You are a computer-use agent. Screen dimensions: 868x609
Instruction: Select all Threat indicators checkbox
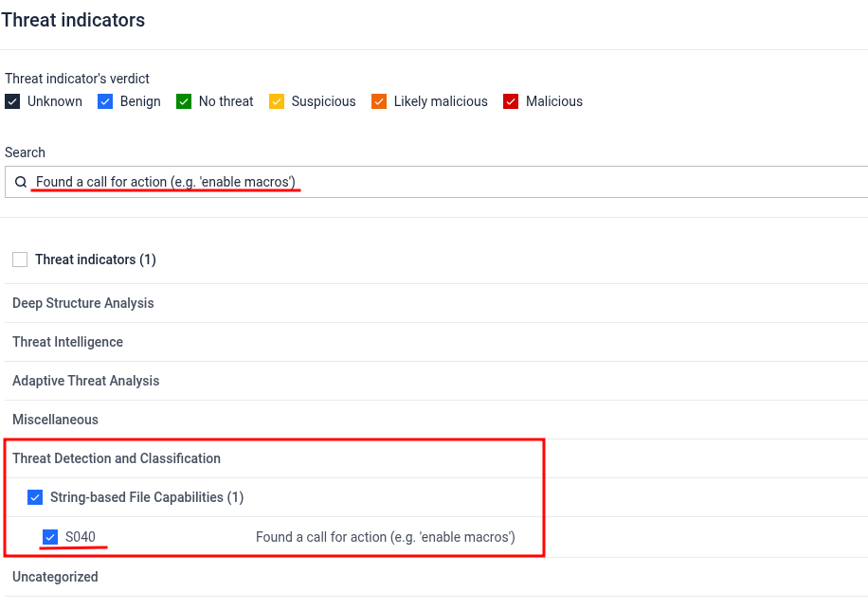click(20, 260)
